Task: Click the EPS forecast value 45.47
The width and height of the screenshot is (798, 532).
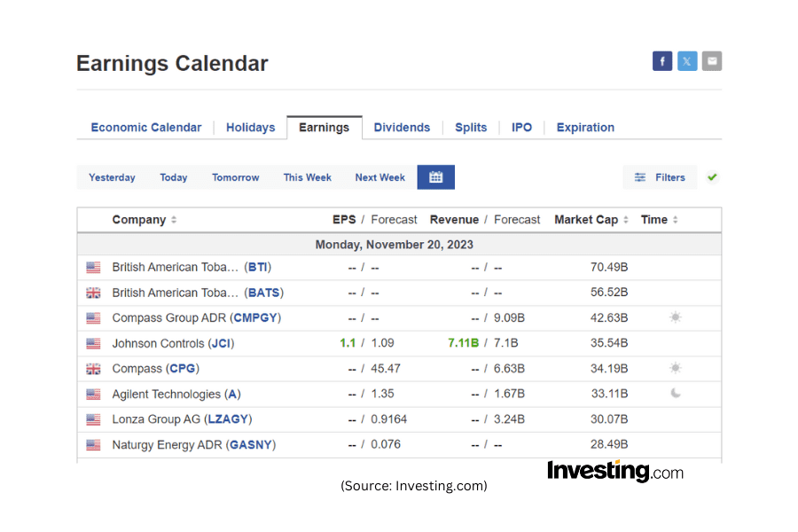Action: click(386, 369)
